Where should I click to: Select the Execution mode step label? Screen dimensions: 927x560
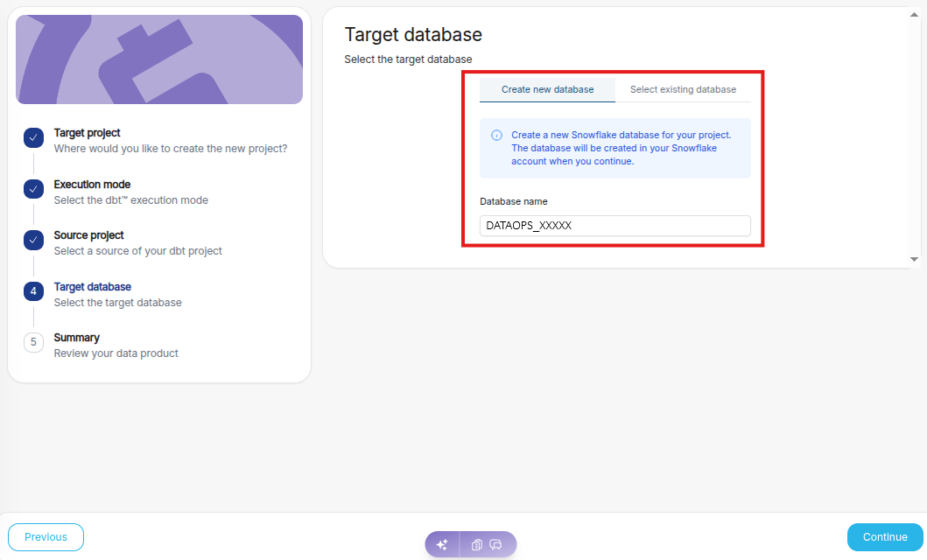[x=92, y=185]
